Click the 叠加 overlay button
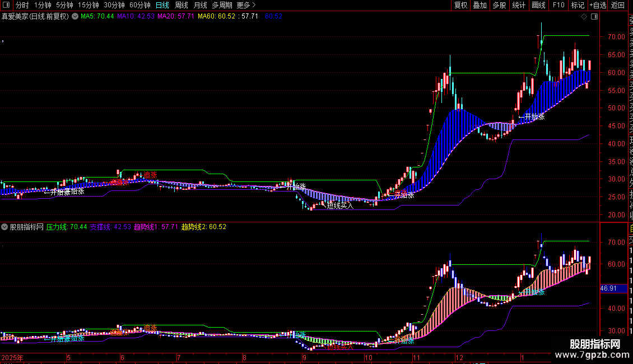This screenshot has height=364, width=633. [480, 5]
